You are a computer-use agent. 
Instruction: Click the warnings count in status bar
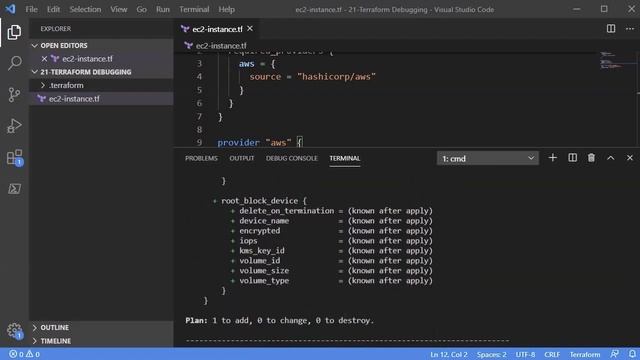pyautogui.click(x=33, y=354)
